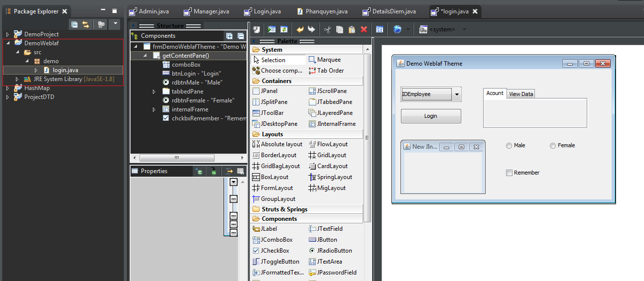Pick JPanel from Containers palette
Screen dimensions: 644x281
265,91
